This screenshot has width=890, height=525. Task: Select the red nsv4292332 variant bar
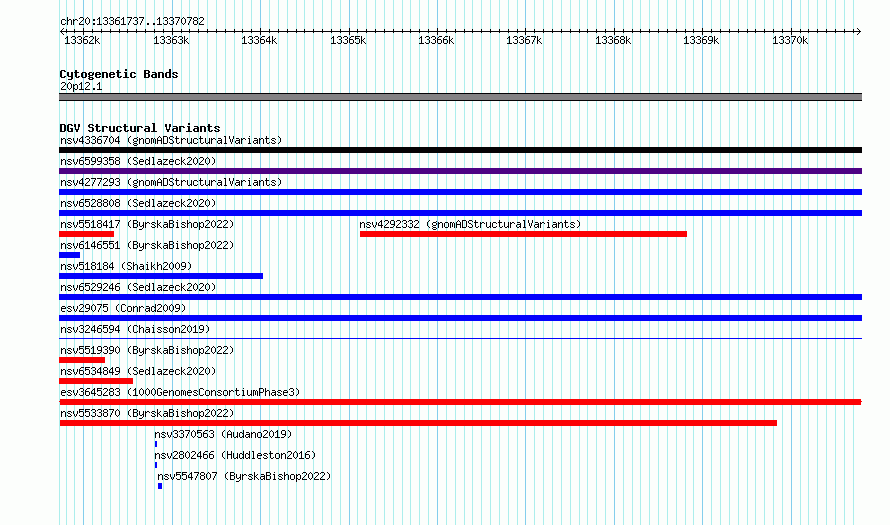[523, 234]
